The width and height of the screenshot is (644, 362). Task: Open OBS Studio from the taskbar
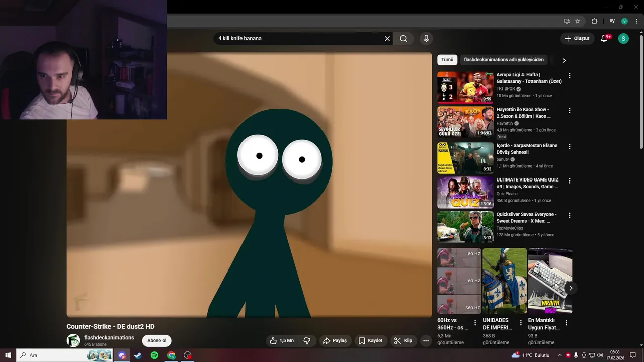pos(188,355)
